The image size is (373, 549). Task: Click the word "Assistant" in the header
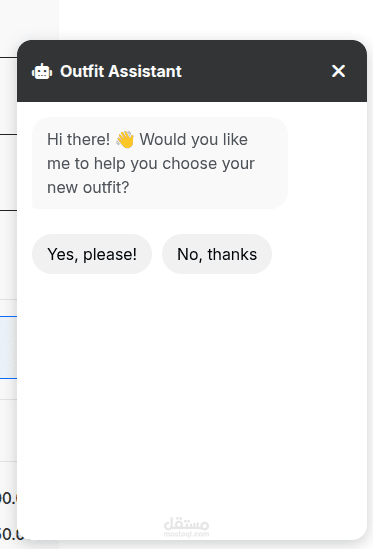[x=145, y=71]
